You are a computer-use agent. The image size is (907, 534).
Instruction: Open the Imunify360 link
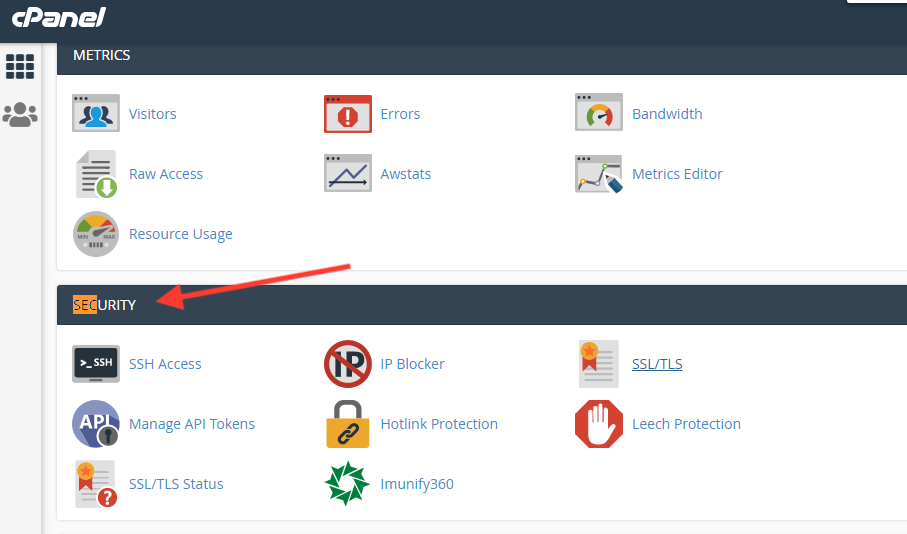[x=417, y=484]
